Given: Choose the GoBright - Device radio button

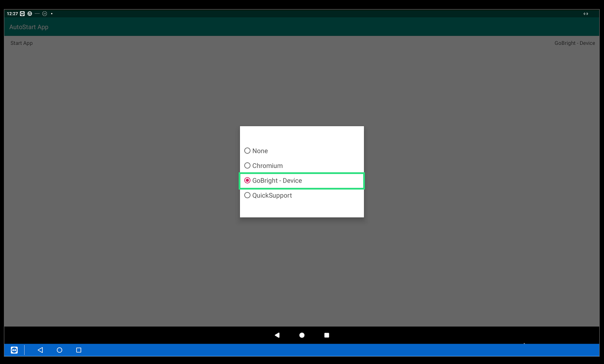Looking at the screenshot, I should [302, 180].
